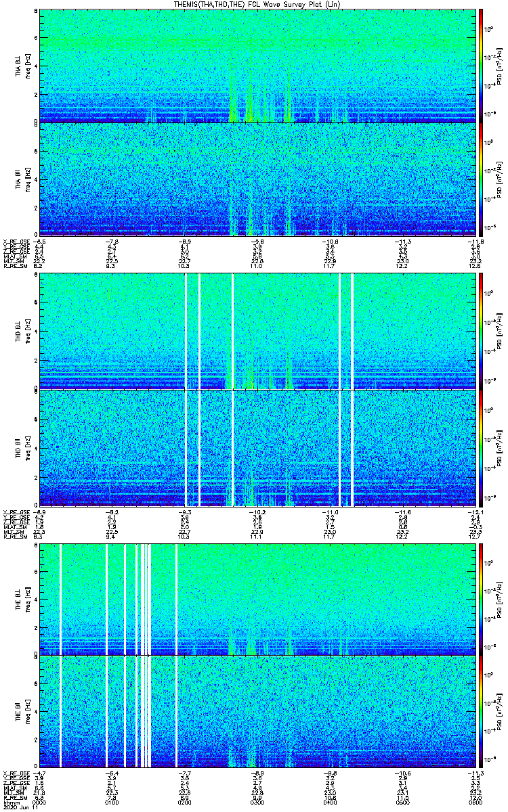Select the THA B-perpendicular spectrogram panel
This screenshot has height=812, width=508.
click(x=258, y=66)
